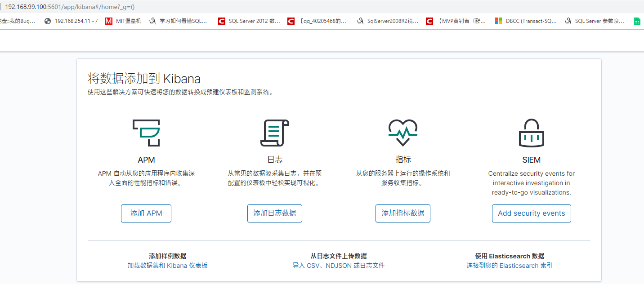Screen dimensions: 644x284
Task: Click the 添加 APM button
Action: coord(146,213)
